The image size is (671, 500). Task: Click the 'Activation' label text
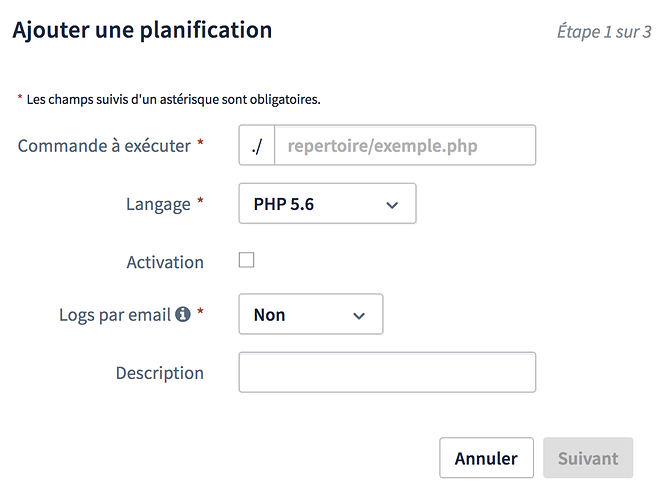165,262
